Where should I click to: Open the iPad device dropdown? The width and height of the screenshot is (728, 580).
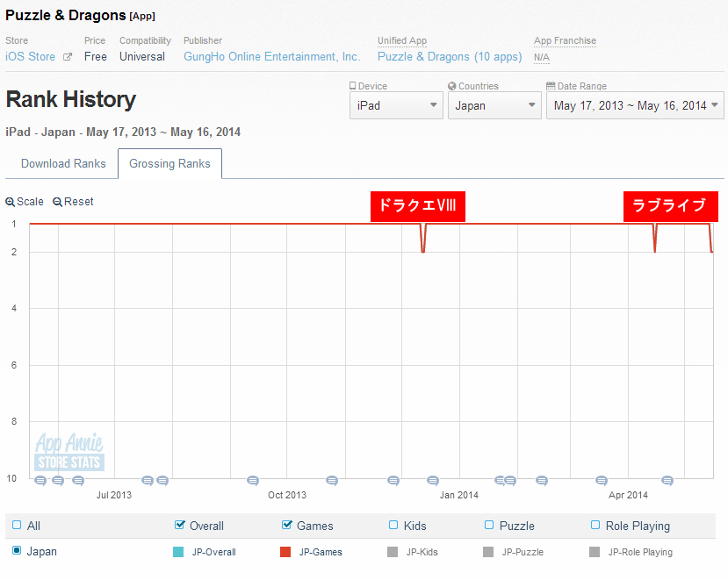pyautogui.click(x=395, y=105)
